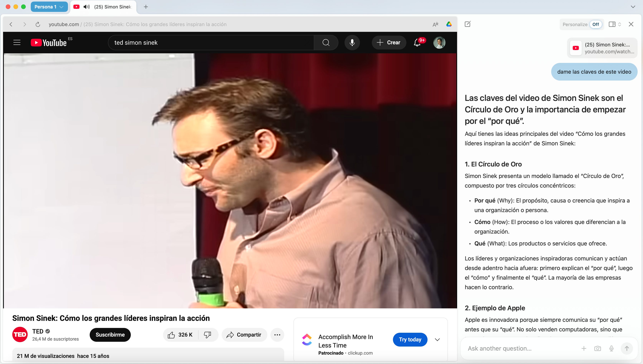The width and height of the screenshot is (643, 364).
Task: Open more actions three-dots menu
Action: point(277,335)
